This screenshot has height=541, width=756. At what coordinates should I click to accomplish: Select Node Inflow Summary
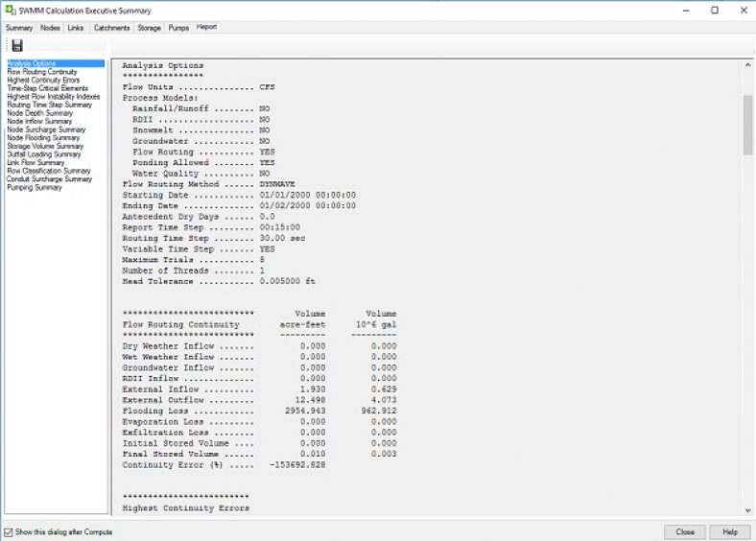[x=39, y=121]
